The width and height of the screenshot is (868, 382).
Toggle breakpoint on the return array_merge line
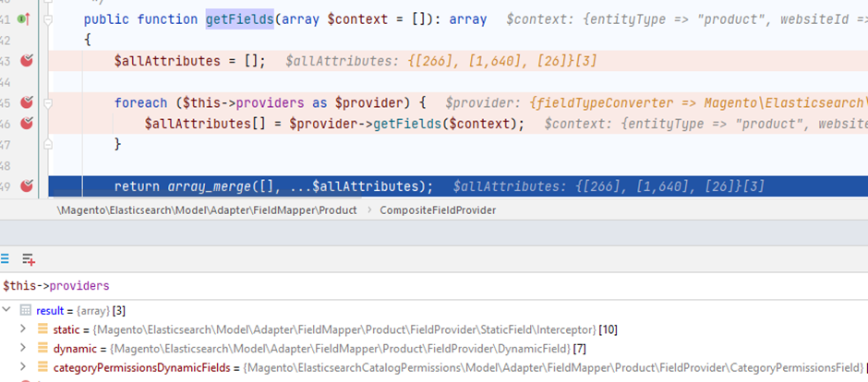pos(27,186)
